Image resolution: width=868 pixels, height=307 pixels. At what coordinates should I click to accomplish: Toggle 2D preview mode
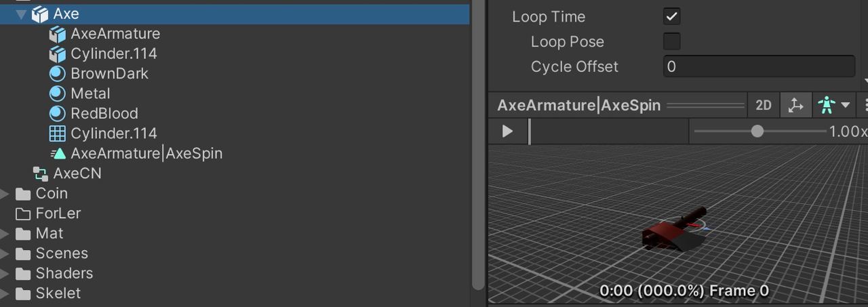(764, 105)
